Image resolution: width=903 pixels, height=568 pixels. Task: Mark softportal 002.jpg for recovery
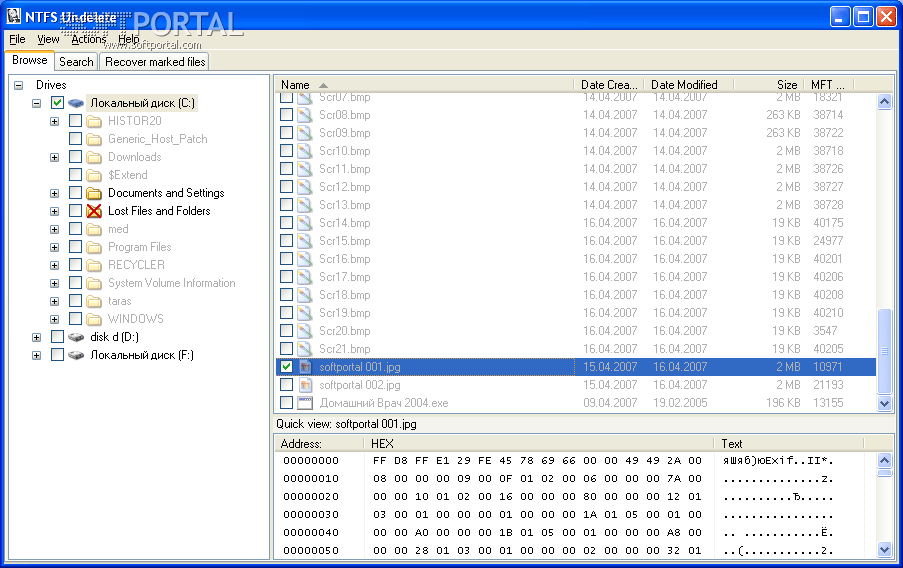pos(286,385)
